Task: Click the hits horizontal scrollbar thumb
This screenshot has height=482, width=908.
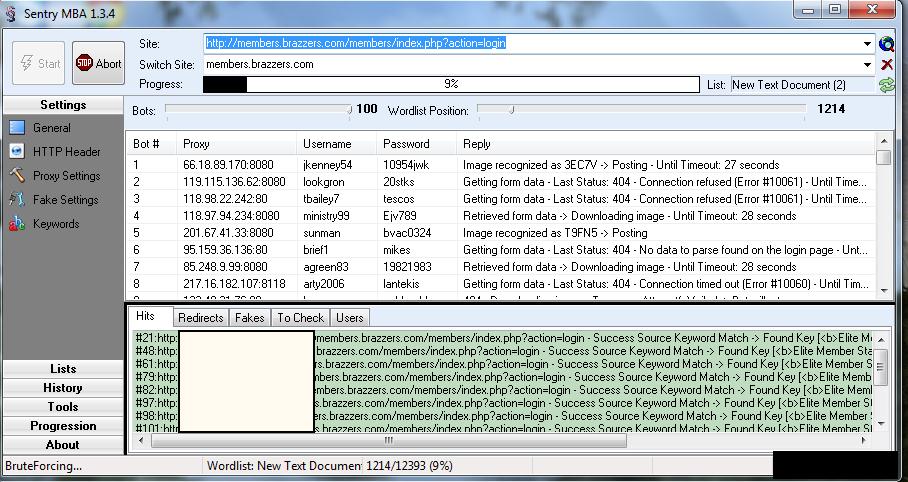Action: [x=389, y=440]
